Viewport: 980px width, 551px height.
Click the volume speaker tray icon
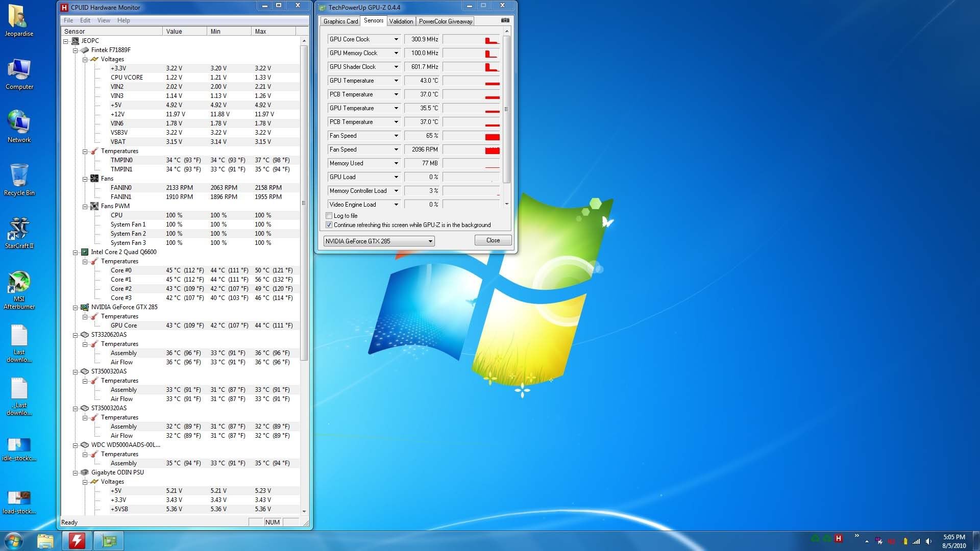click(x=928, y=541)
